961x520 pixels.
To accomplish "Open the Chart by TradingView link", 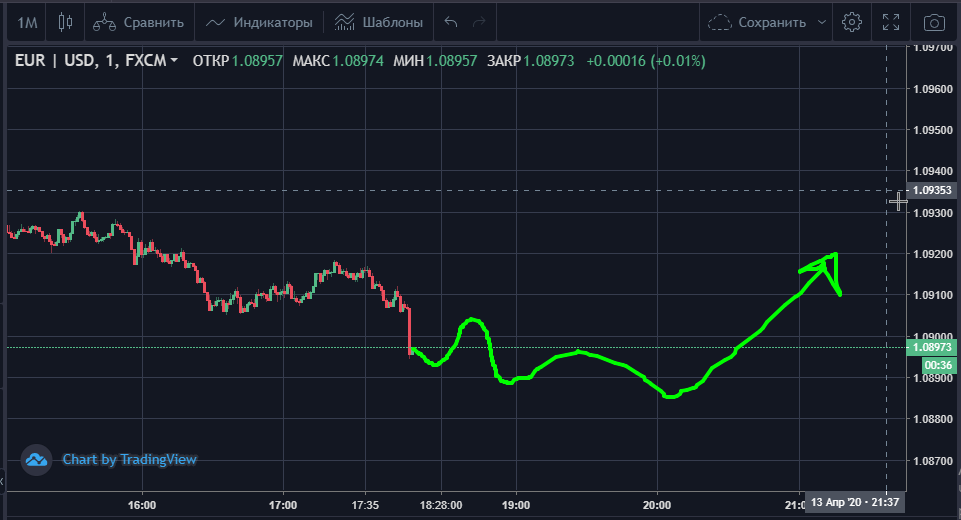I will click(x=129, y=459).
